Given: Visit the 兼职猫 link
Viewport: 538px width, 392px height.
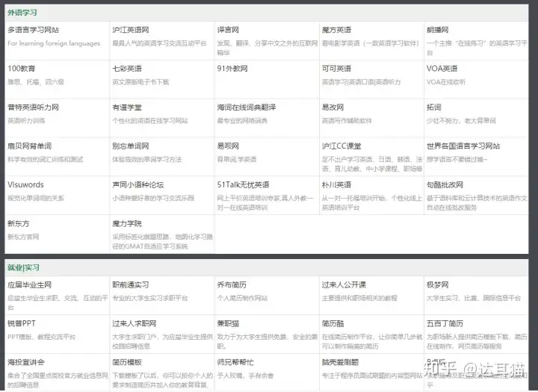Looking at the screenshot, I should 228,323.
